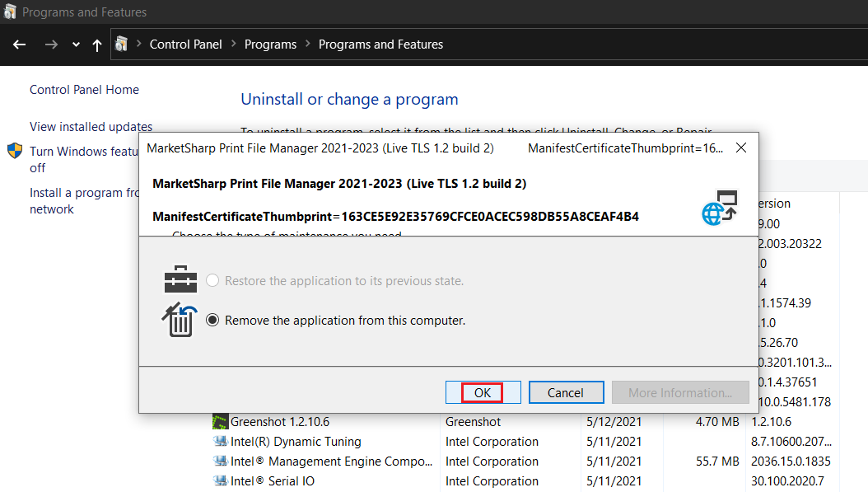Viewport: 868px width, 492px height.
Task: Click the address bar Programs folder icon
Action: click(x=121, y=44)
